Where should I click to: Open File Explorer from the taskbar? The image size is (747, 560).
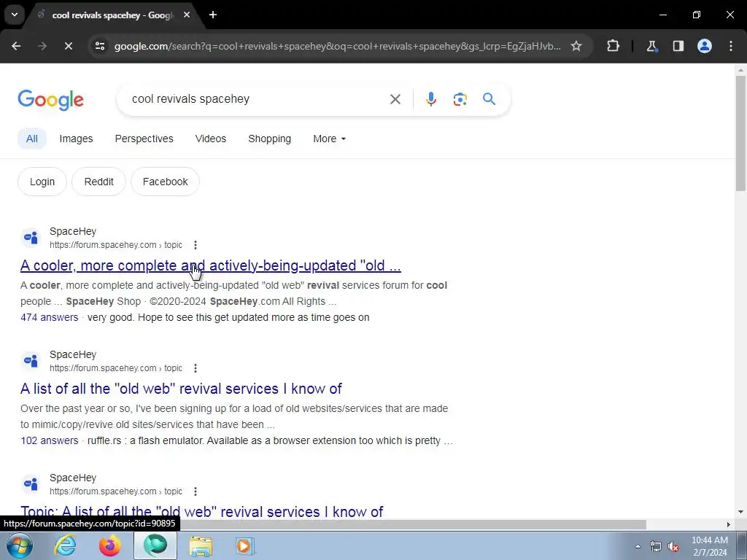pos(201,545)
